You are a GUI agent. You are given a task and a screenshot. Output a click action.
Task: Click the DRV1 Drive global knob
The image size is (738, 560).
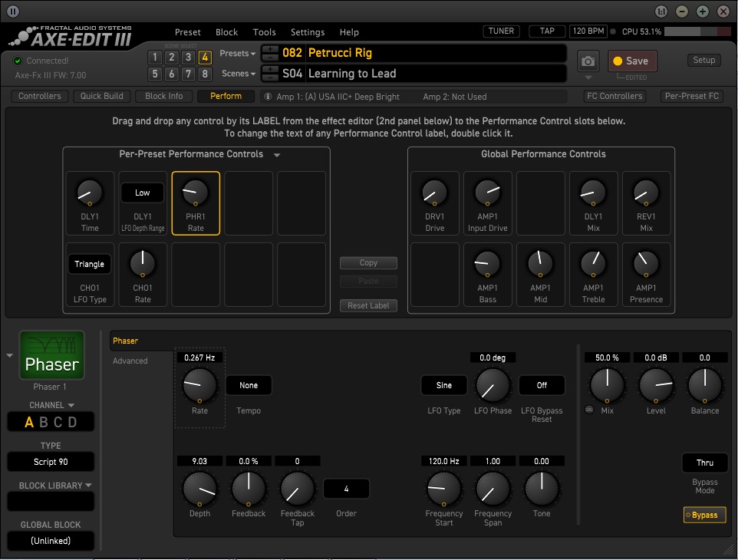[434, 192]
